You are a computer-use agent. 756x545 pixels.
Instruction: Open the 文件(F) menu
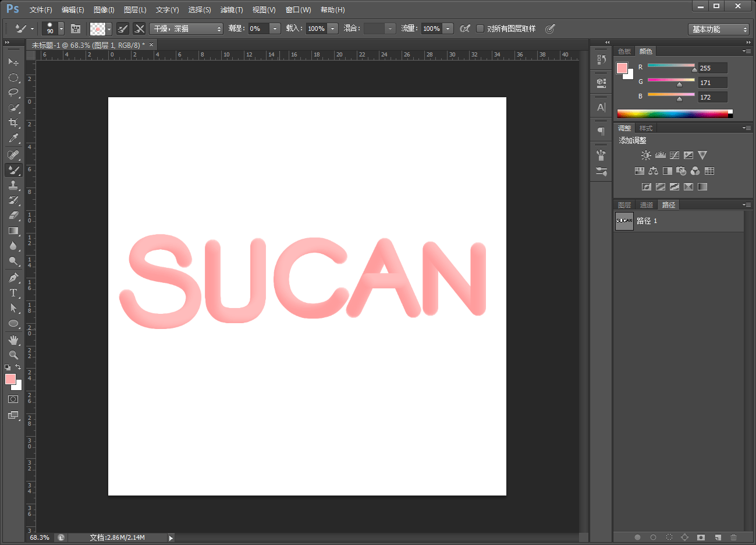pos(41,10)
